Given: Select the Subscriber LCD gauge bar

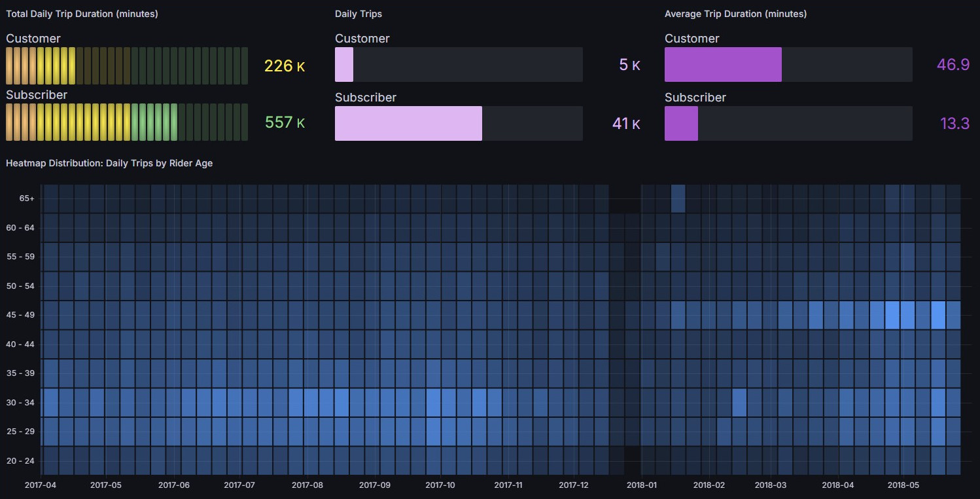Looking at the screenshot, I should tap(127, 122).
